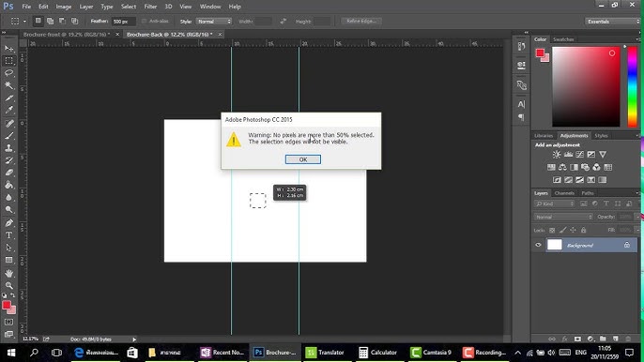This screenshot has width=644, height=362.
Task: Open layer Kind filter dropdown
Action: coord(555,204)
